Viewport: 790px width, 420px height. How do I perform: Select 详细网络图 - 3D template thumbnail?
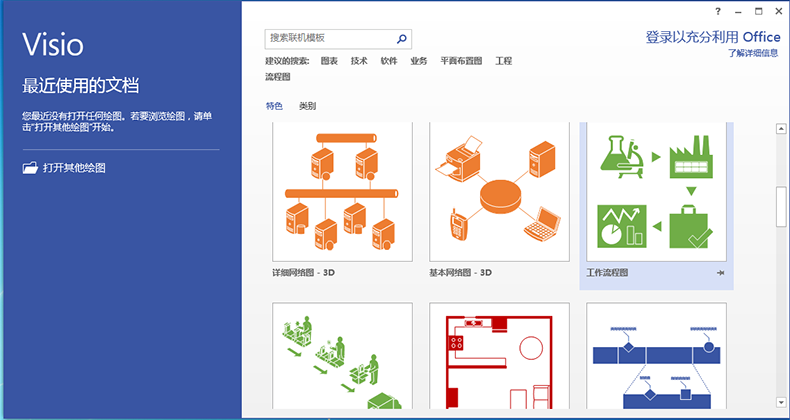click(342, 192)
